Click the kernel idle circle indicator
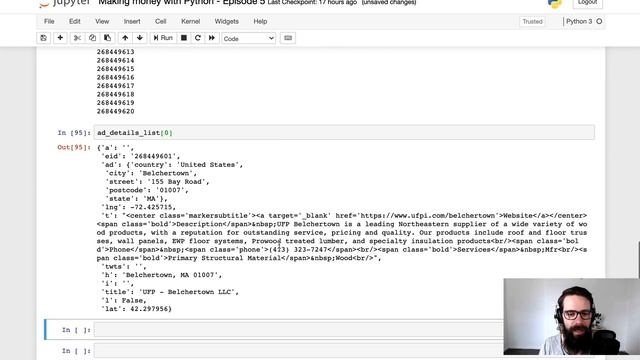 (599, 21)
